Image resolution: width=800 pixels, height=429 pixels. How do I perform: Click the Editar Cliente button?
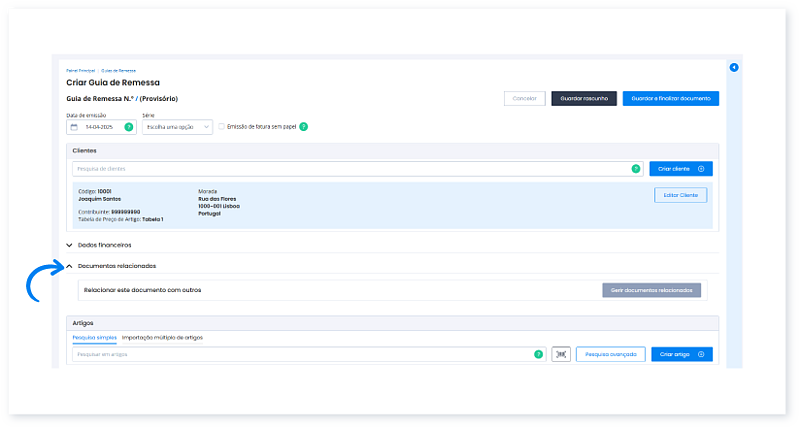(x=681, y=195)
